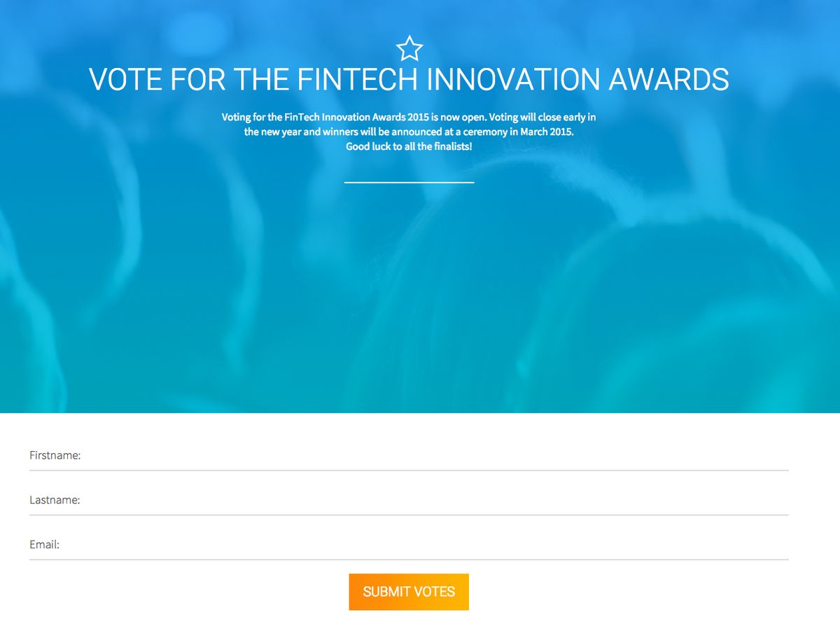The height and width of the screenshot is (631, 840).
Task: Click the "Firstname:" label text
Action: (x=55, y=456)
